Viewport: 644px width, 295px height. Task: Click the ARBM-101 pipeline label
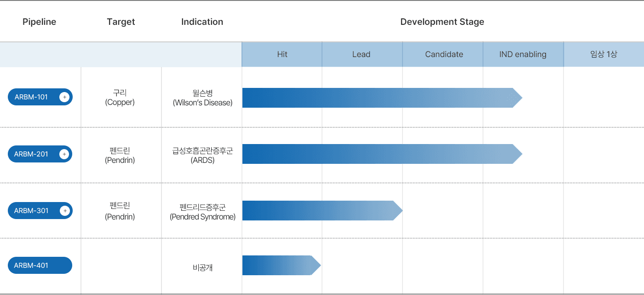coord(31,97)
